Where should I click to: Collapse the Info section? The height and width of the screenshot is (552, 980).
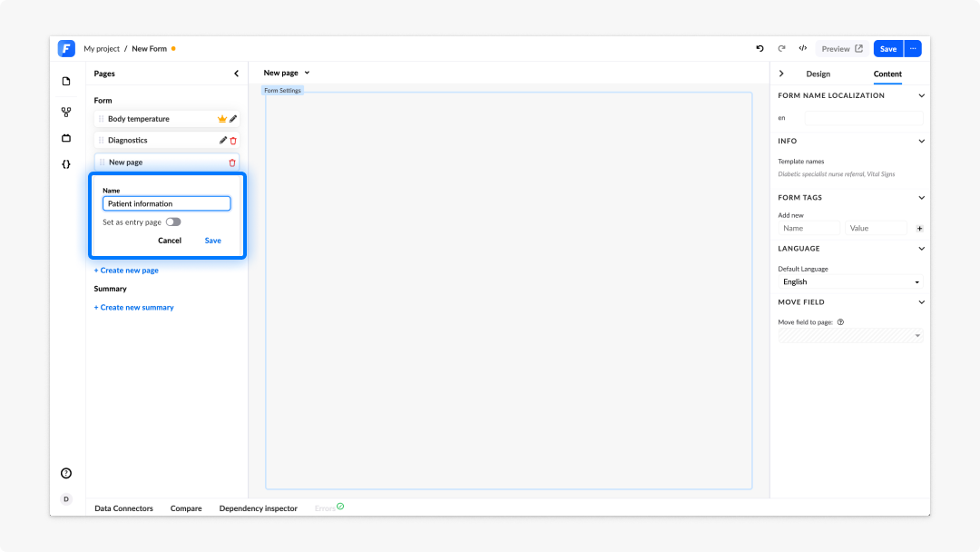921,142
